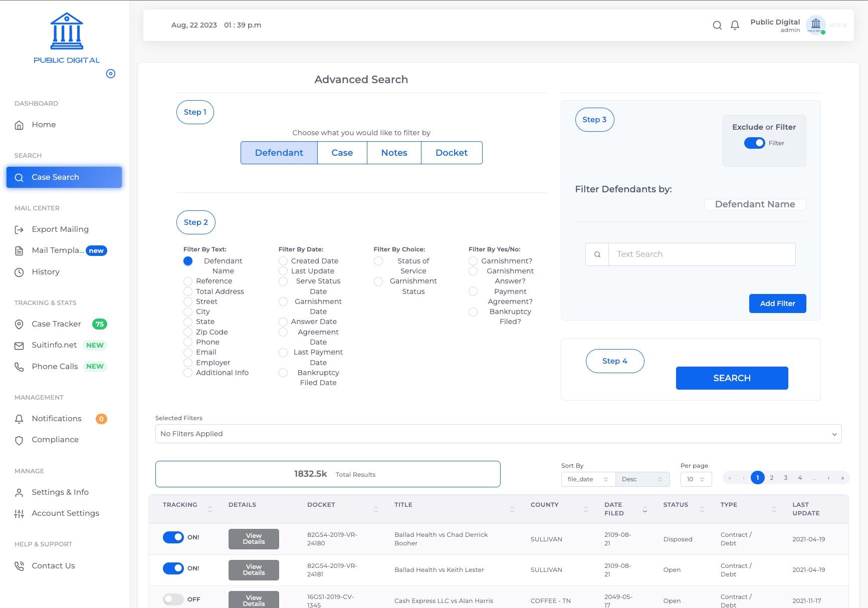
Task: Select the Reference radio button under Filter By Text
Action: point(188,281)
